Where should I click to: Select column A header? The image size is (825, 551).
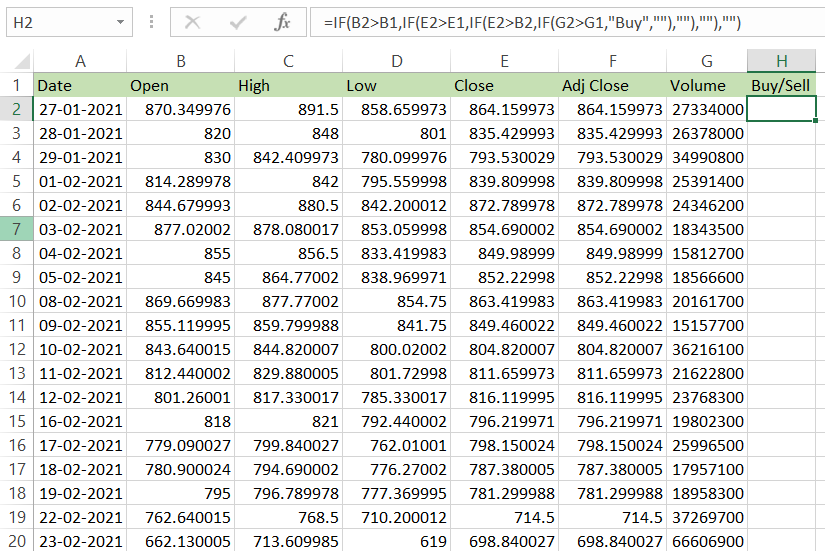point(80,61)
